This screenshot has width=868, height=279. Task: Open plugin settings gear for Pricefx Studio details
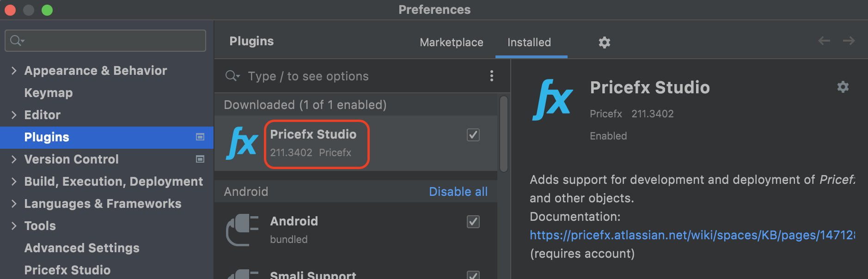tap(843, 87)
